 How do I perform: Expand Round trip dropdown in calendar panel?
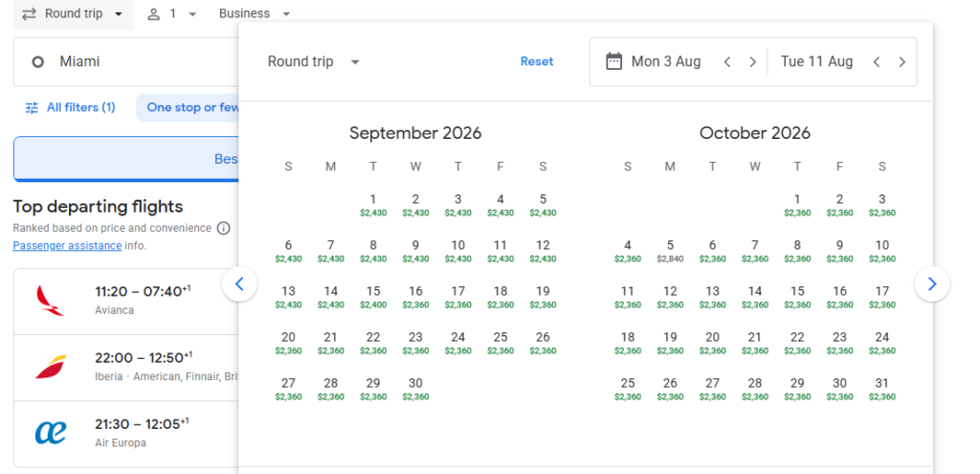tap(314, 61)
